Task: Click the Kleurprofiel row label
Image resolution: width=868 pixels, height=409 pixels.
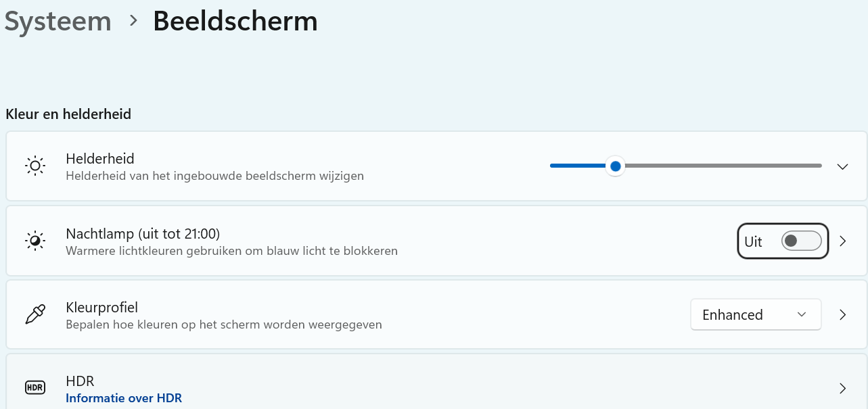Action: (x=101, y=308)
